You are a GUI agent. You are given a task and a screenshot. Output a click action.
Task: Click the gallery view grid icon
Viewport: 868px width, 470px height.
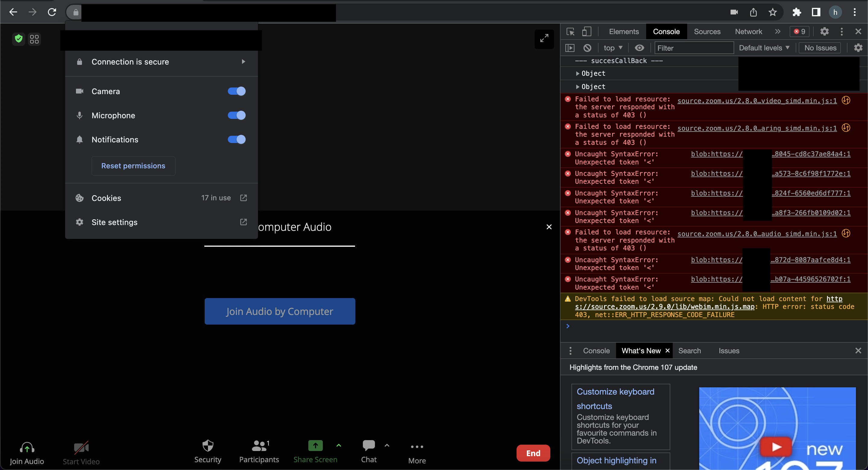pos(34,39)
